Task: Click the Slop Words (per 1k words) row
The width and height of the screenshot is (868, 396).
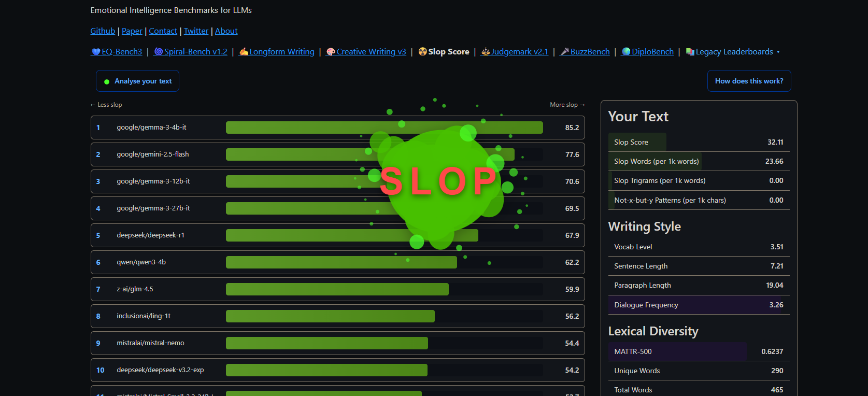Action: pos(699,161)
